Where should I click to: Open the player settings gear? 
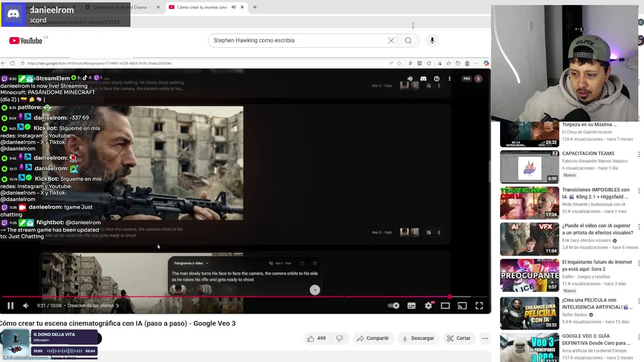pos(428,306)
